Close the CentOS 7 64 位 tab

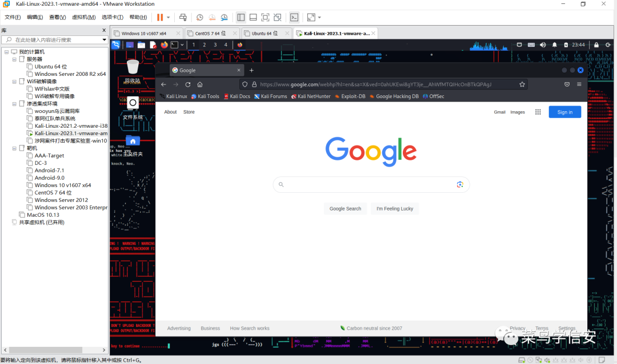235,34
